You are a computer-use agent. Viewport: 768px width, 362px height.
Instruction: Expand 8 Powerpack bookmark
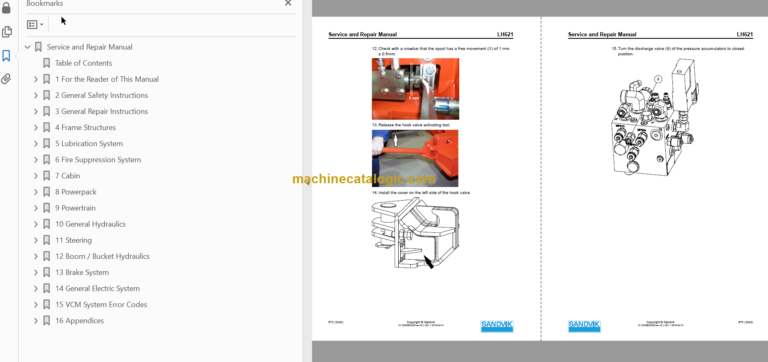coord(36,192)
